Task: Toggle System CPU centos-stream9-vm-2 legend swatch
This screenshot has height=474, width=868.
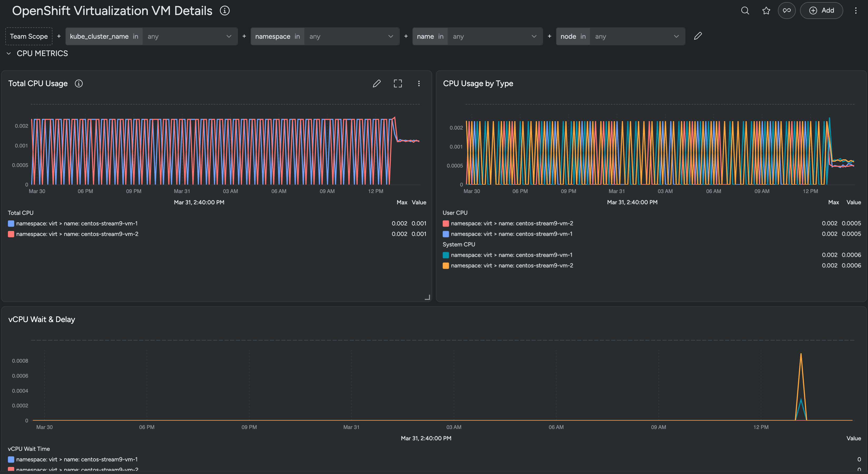Action: click(x=445, y=266)
